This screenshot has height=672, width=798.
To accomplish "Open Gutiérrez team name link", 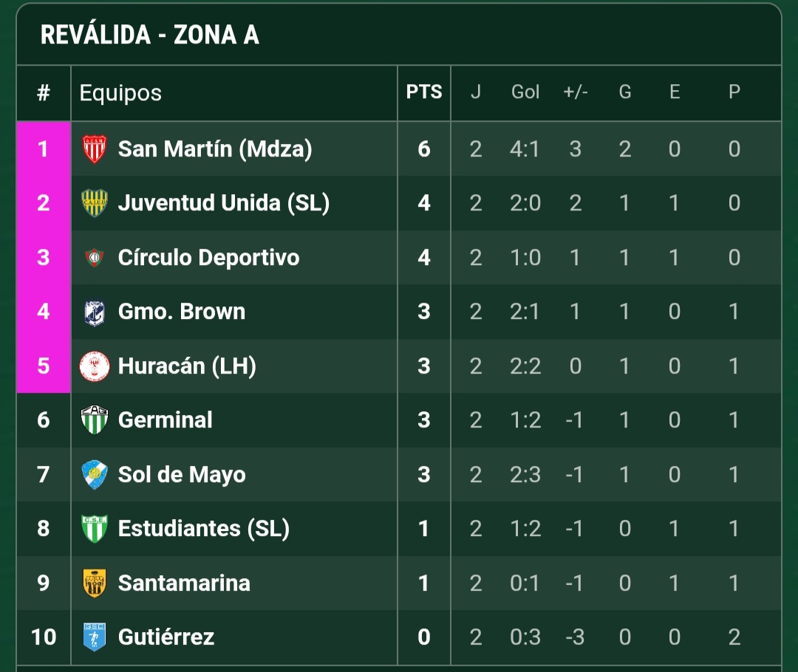I will pos(166,637).
